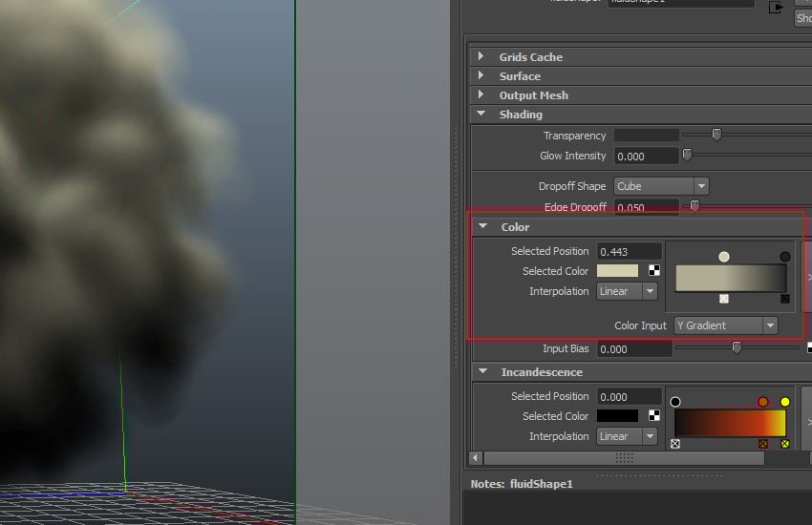This screenshot has width=812, height=525.
Task: Click the Notes: fluidShape1 label
Action: pos(522,484)
